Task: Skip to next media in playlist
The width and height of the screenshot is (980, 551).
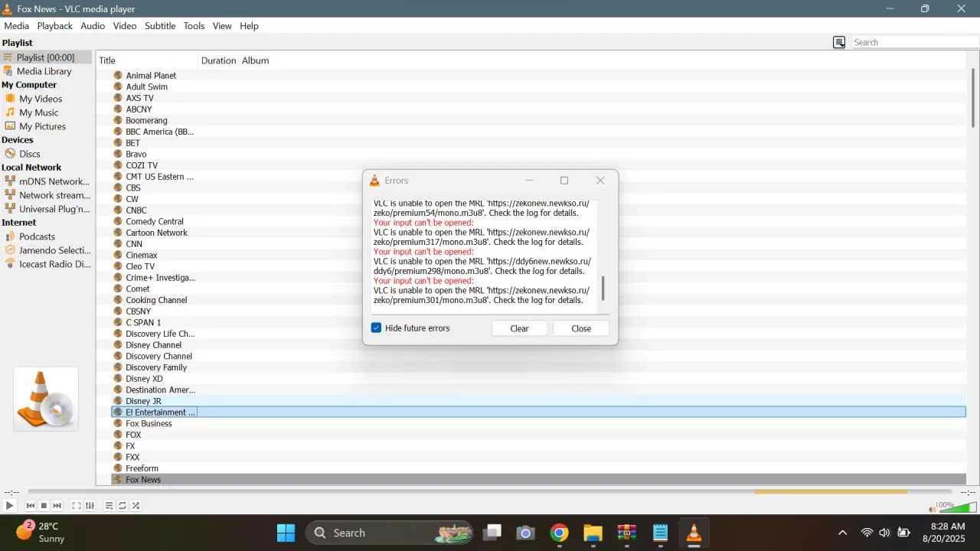Action: tap(57, 506)
